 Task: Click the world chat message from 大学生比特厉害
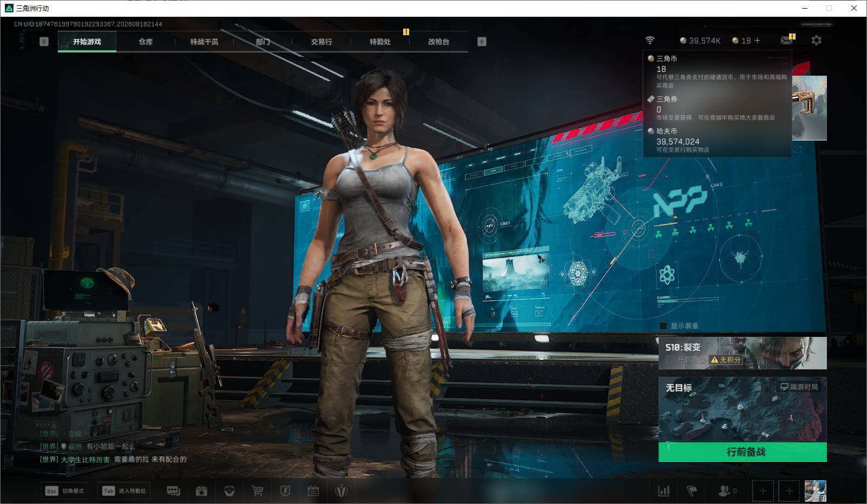tap(114, 460)
